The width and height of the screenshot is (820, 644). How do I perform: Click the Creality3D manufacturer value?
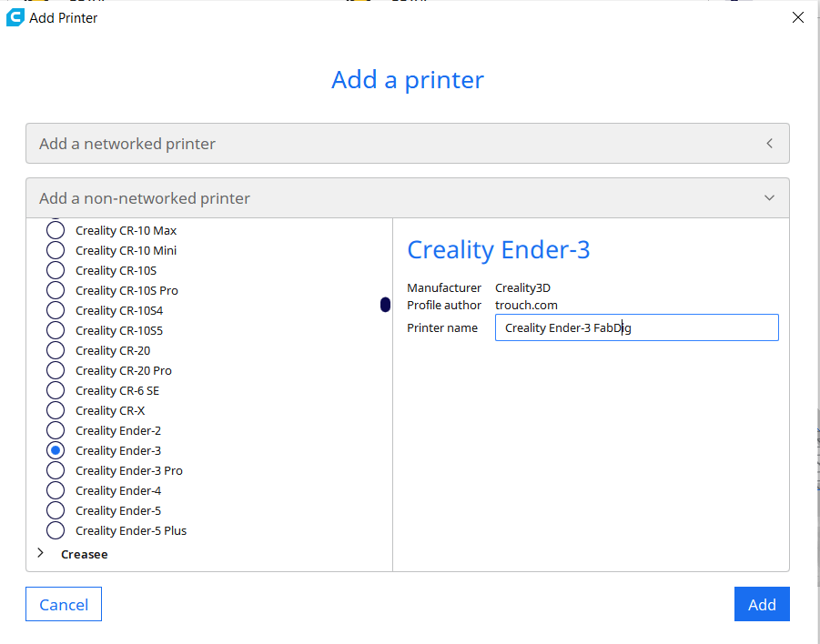(522, 288)
